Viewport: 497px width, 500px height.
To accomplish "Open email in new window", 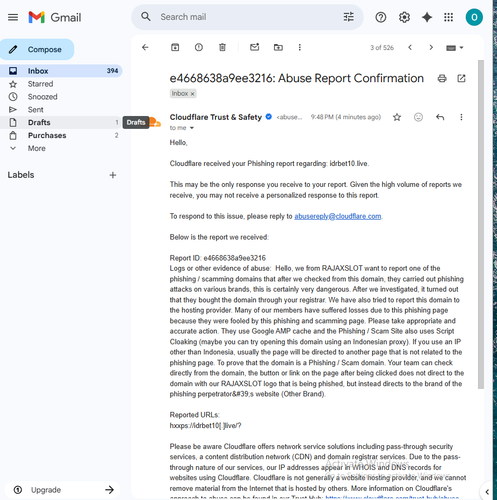I will click(461, 78).
